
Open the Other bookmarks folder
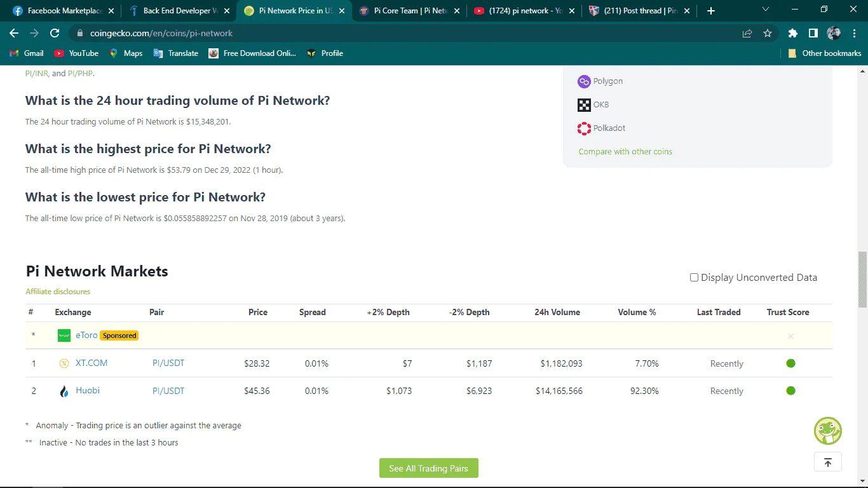(824, 53)
